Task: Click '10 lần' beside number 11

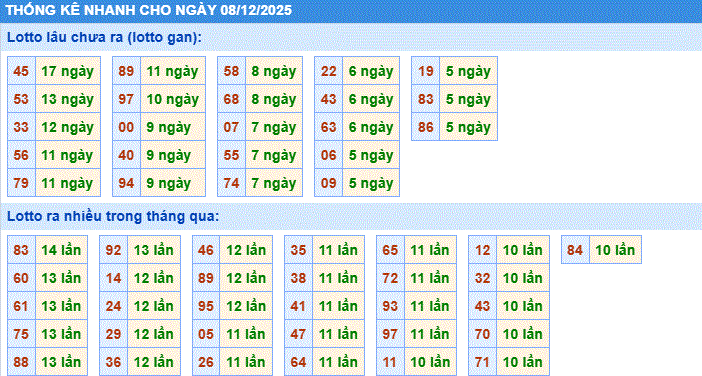Action: 430,362
